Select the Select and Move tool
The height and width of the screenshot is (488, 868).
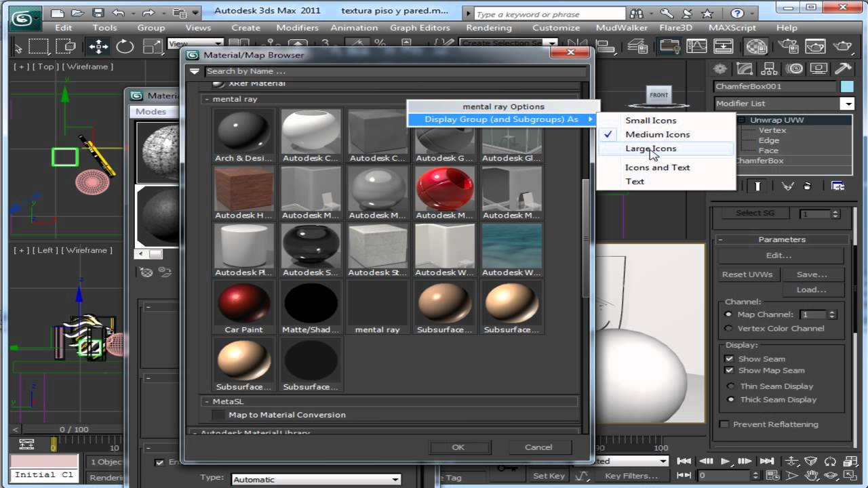99,46
